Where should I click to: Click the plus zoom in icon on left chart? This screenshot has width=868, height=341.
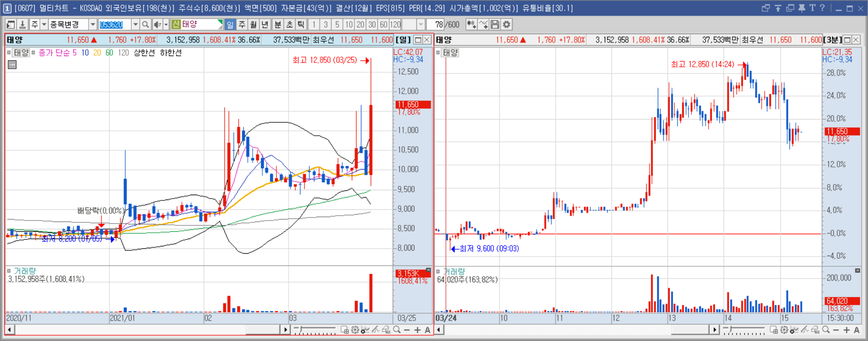click(417, 330)
